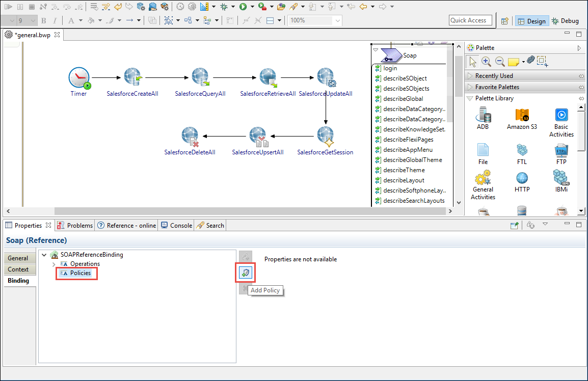Click the Debug bug icon in main toolbar
Viewport: 588px width, 381px height.
click(224, 7)
